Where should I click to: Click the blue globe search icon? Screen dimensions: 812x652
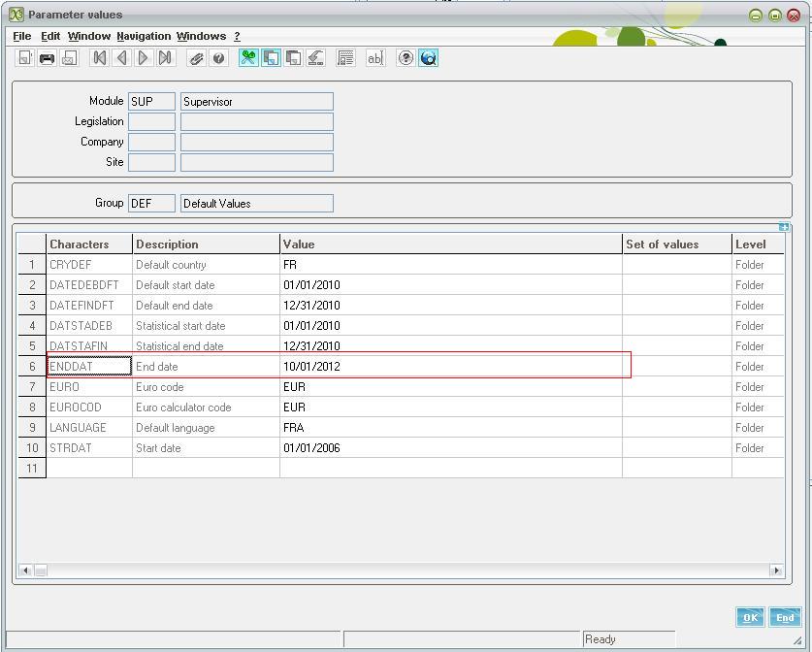coord(428,58)
